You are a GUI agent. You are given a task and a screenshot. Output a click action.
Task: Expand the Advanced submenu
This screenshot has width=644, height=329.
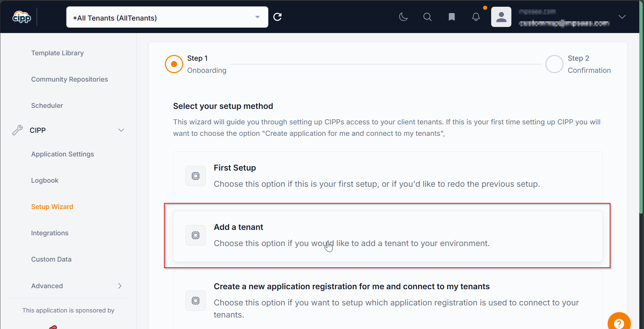coord(120,286)
